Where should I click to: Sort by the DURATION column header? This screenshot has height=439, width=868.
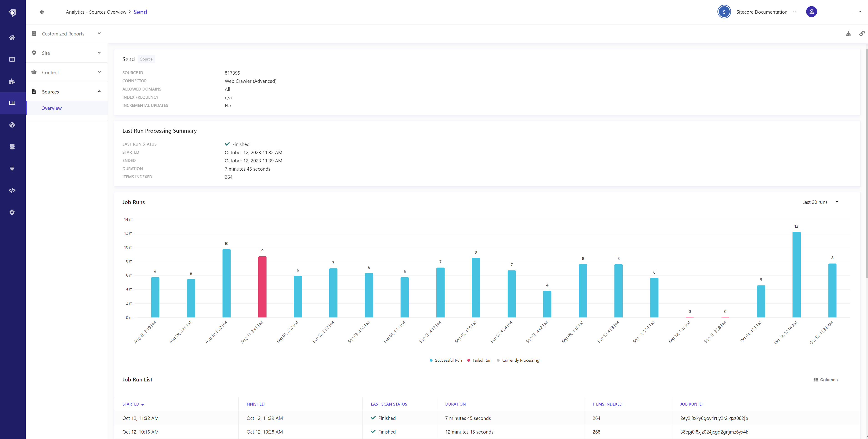coord(455,404)
